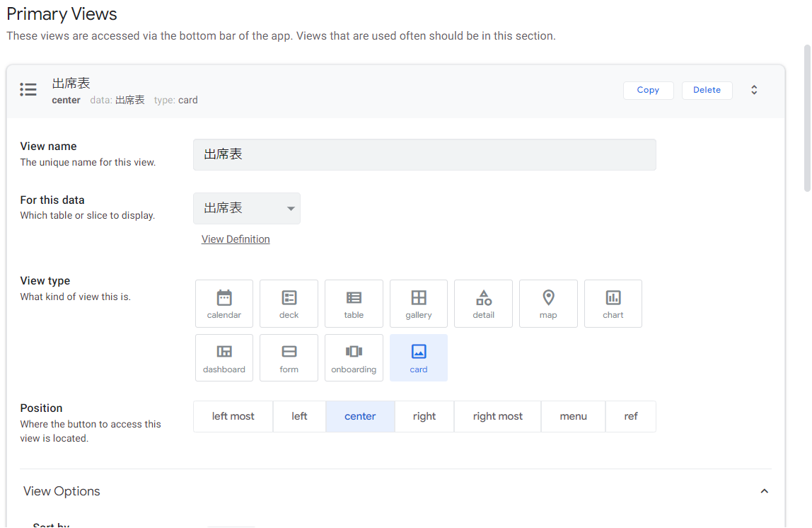The width and height of the screenshot is (812, 528).
Task: Copy the 出席表 view
Action: pyautogui.click(x=649, y=90)
